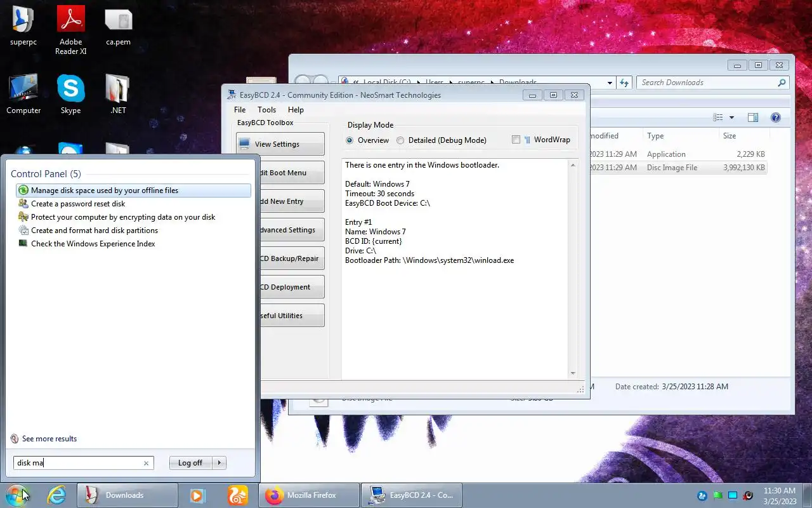Image resolution: width=812 pixels, height=508 pixels.
Task: Click scroll-up arrow in EasyBCD text area
Action: point(573,165)
